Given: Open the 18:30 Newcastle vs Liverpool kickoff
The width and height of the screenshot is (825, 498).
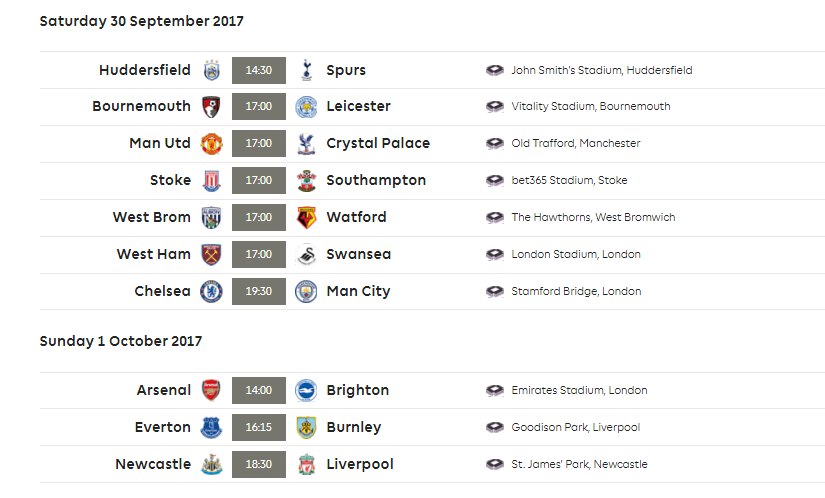Looking at the screenshot, I should 259,464.
